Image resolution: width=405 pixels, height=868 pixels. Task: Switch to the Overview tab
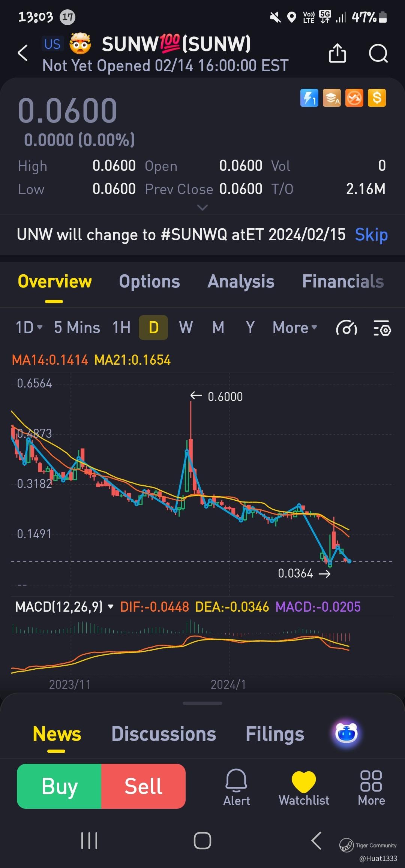click(x=55, y=281)
